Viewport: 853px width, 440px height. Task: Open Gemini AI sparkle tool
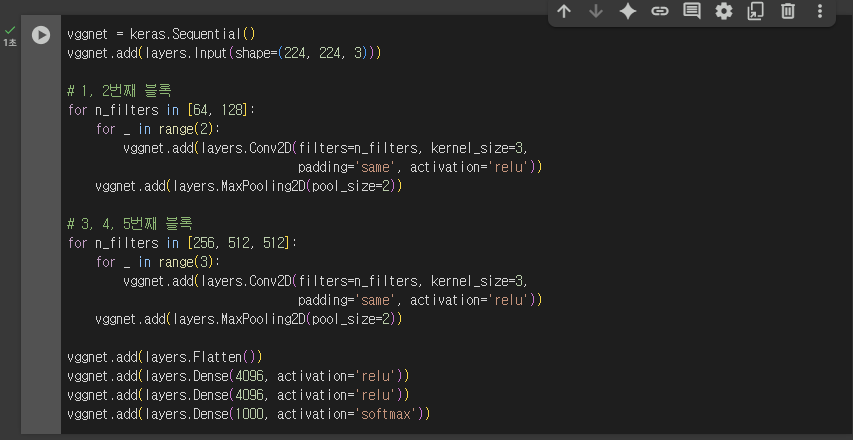point(628,11)
